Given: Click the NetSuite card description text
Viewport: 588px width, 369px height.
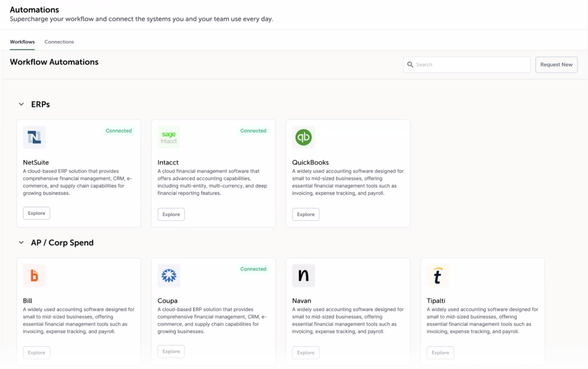Looking at the screenshot, I should [x=78, y=182].
